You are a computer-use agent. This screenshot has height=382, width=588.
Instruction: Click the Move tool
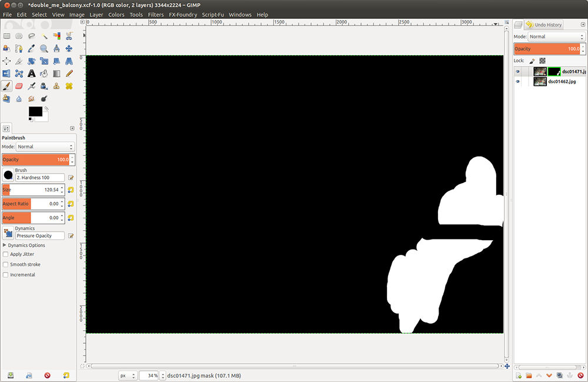tap(69, 48)
